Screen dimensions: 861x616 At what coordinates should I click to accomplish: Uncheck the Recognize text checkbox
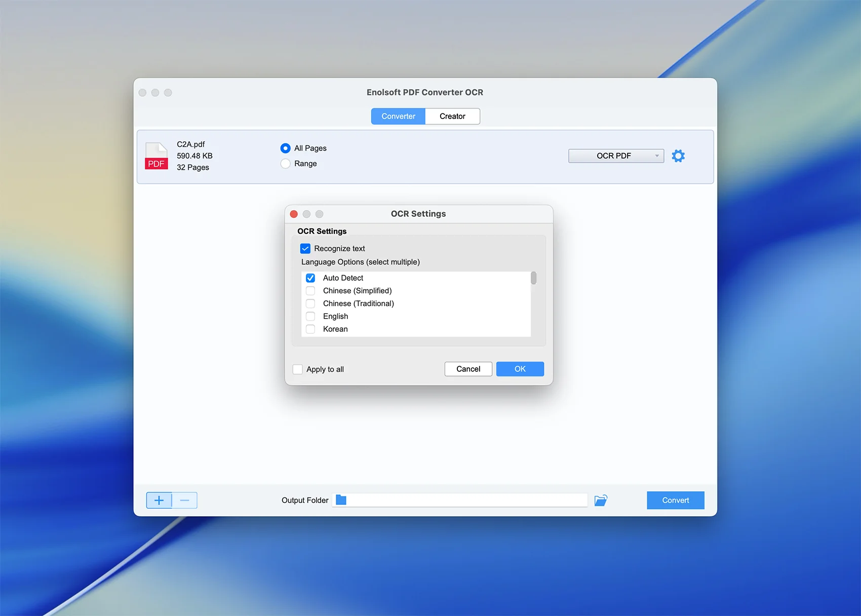pyautogui.click(x=305, y=249)
